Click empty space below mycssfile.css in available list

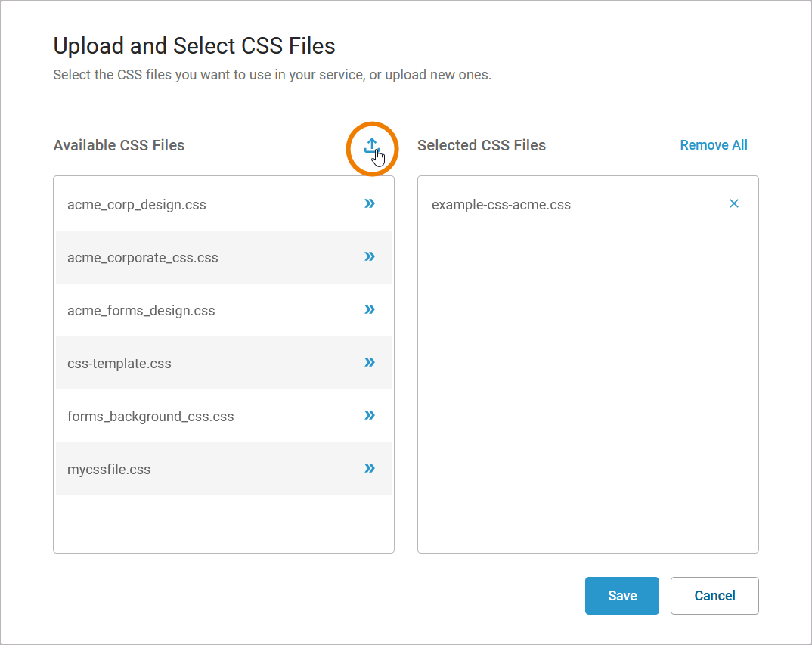(x=224, y=523)
